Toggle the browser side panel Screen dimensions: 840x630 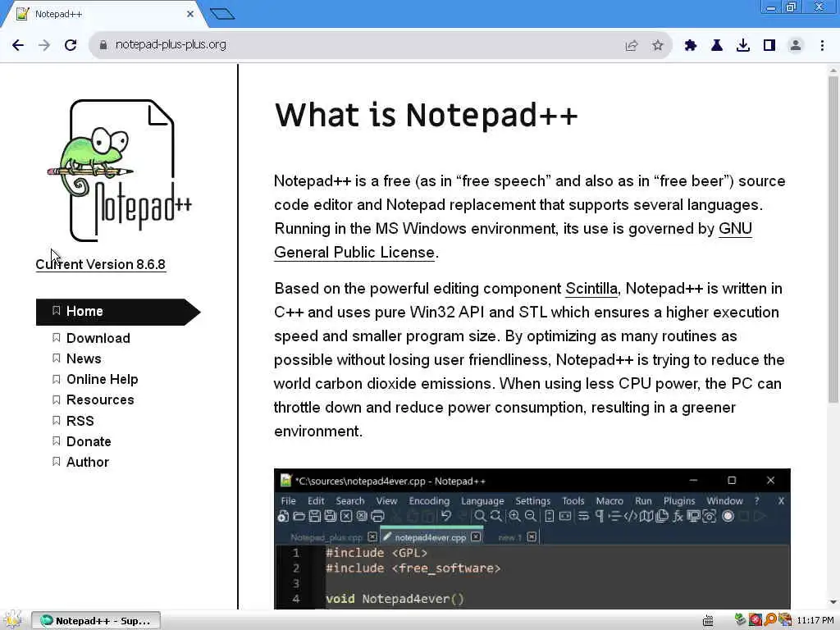click(x=769, y=45)
